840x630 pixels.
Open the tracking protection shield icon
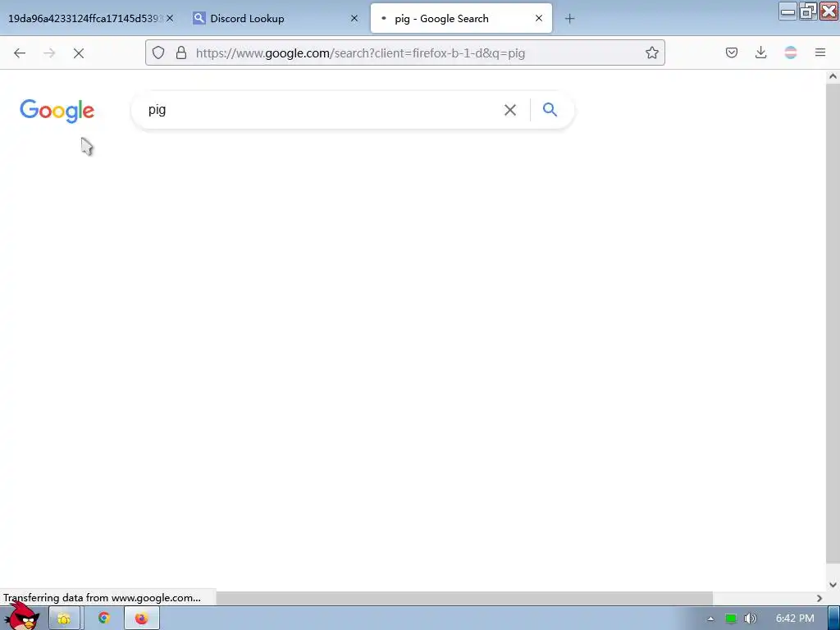(158, 52)
